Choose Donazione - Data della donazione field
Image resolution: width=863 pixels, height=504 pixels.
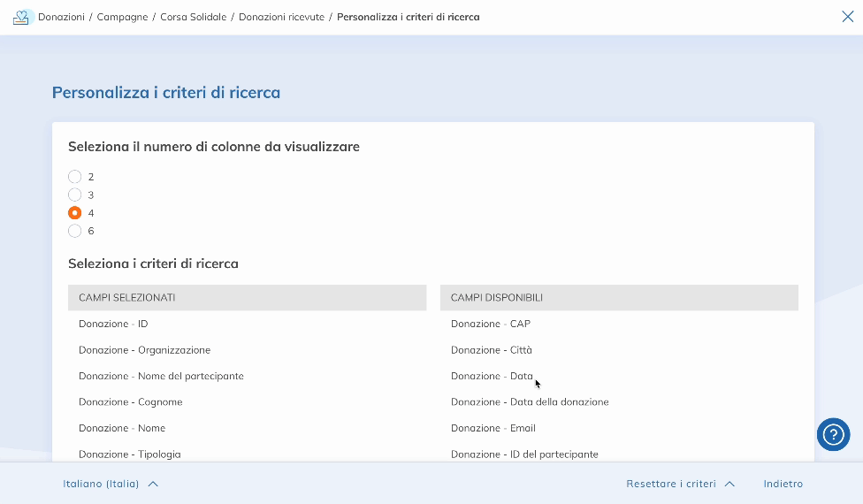pos(529,402)
